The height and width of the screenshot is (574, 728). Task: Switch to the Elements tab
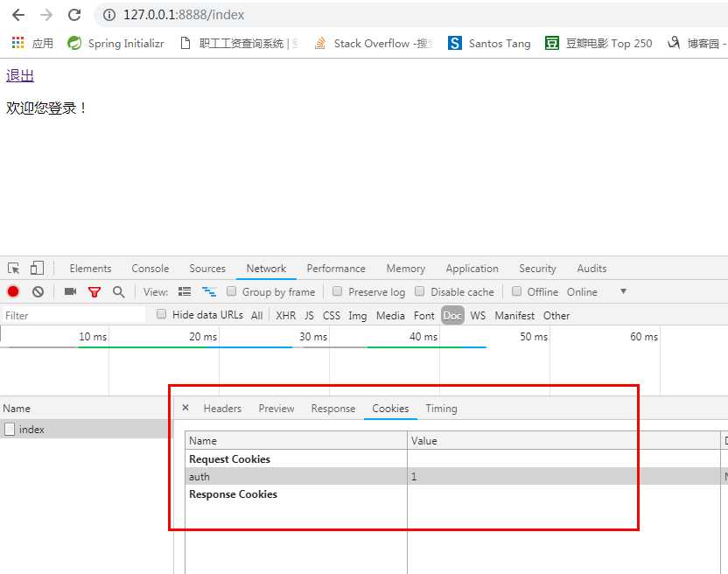pos(90,269)
